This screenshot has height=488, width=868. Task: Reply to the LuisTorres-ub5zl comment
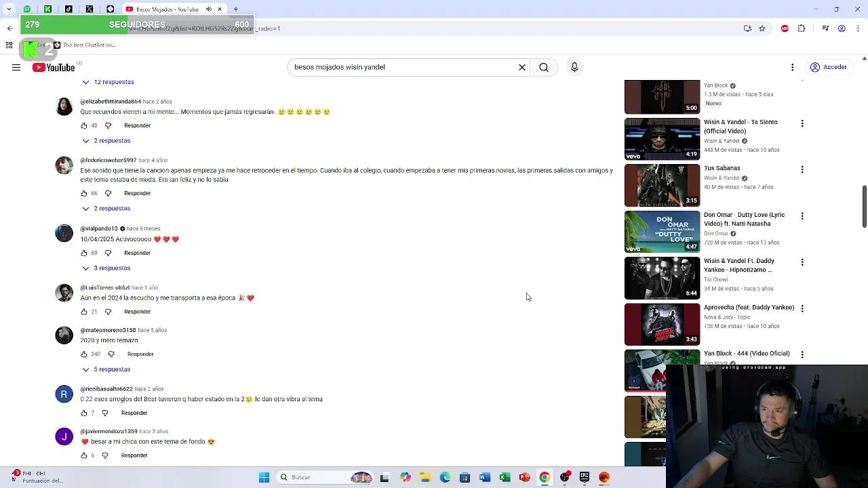(x=137, y=312)
